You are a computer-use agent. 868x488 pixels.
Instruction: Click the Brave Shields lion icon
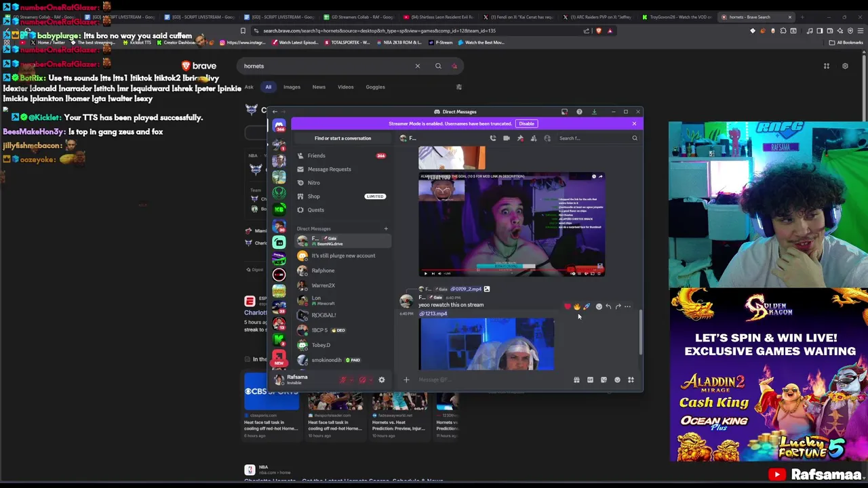(599, 30)
